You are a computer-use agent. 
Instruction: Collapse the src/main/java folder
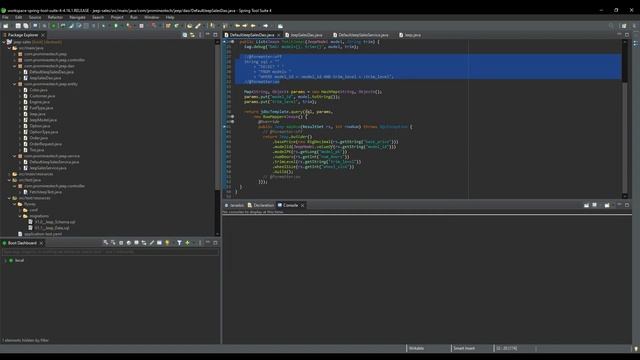[9, 48]
